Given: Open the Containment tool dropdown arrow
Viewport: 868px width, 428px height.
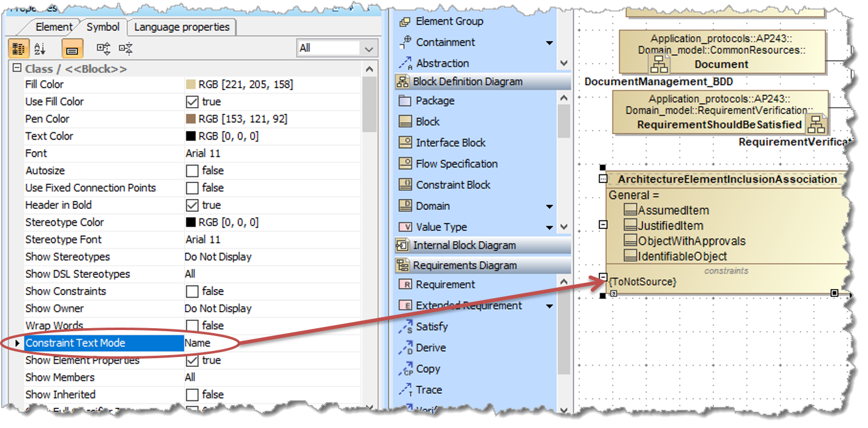Looking at the screenshot, I should (x=549, y=43).
